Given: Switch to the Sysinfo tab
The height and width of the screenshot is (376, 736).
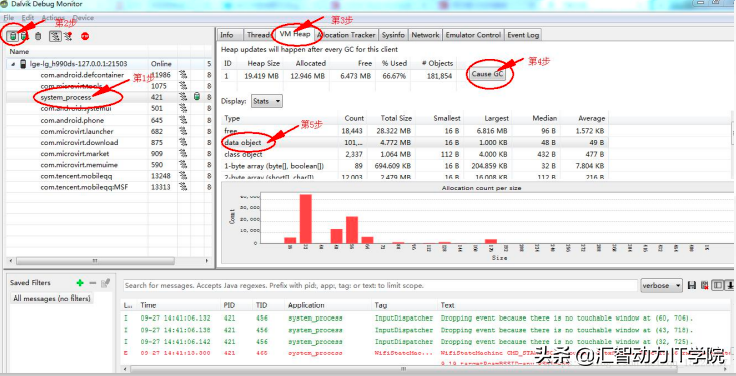Looking at the screenshot, I should pos(393,35).
